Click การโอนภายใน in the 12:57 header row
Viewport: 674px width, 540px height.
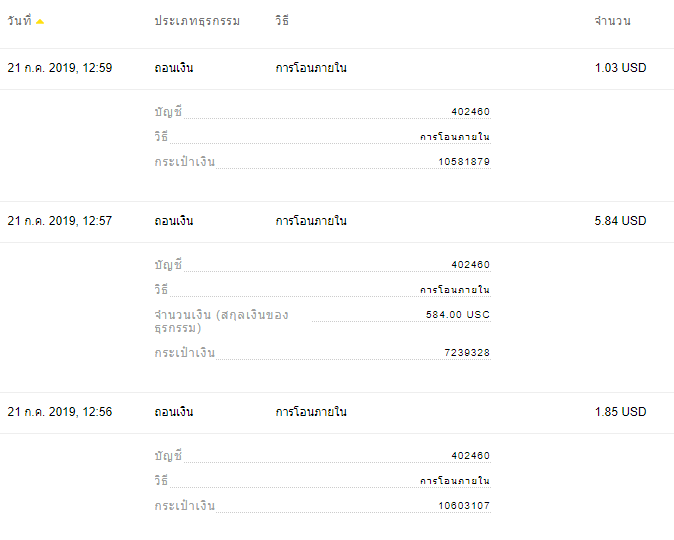click(311, 221)
